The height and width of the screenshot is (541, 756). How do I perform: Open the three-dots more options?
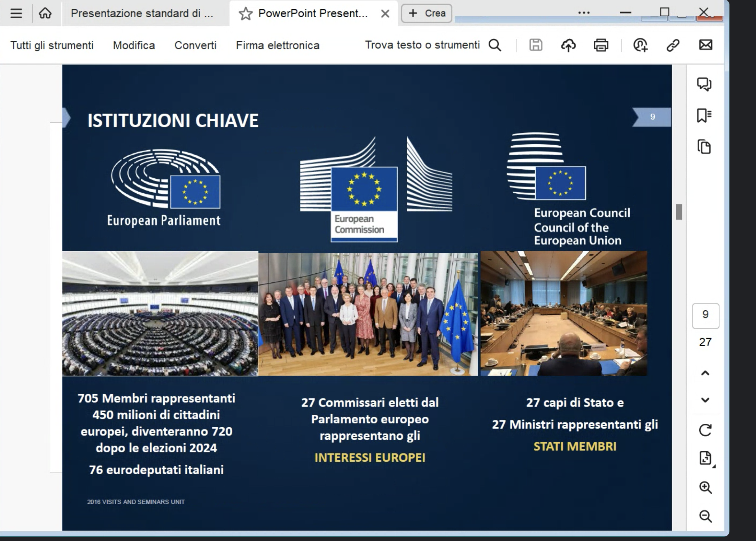pyautogui.click(x=584, y=13)
